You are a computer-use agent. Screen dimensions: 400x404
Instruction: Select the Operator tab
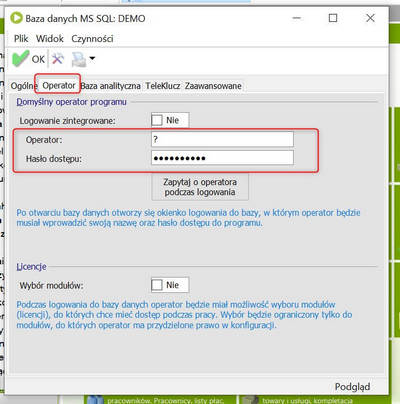pyautogui.click(x=59, y=85)
